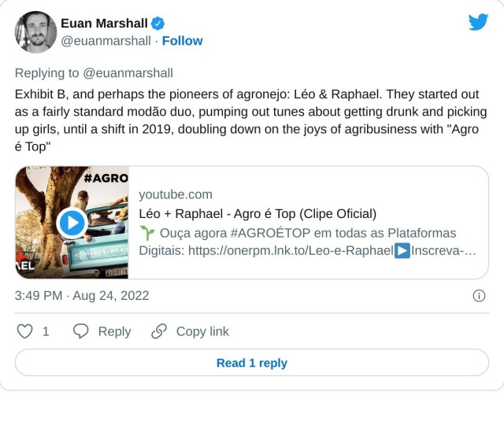
Task: Play the Agro é Top video
Action: pyautogui.click(x=72, y=223)
